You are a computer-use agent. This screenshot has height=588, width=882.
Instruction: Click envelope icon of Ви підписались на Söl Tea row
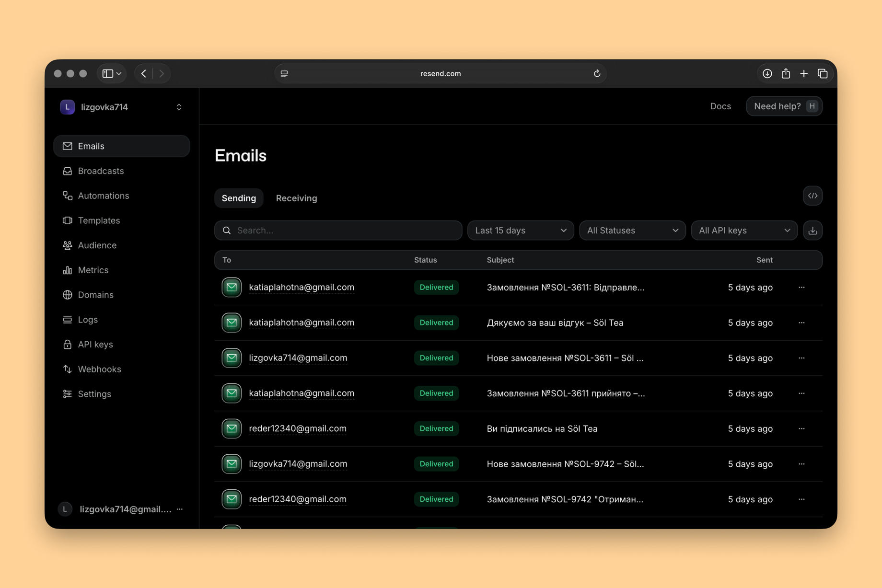[232, 428]
